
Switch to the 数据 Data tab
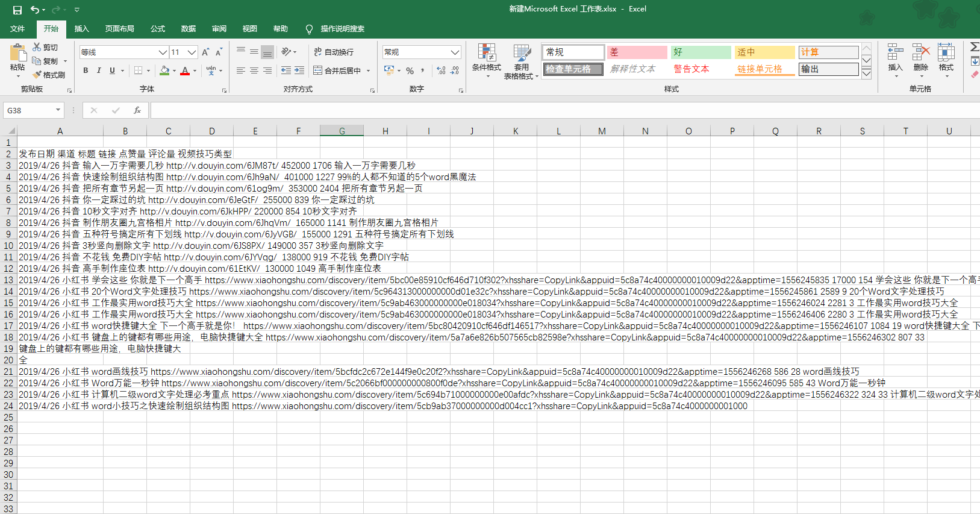coord(189,29)
